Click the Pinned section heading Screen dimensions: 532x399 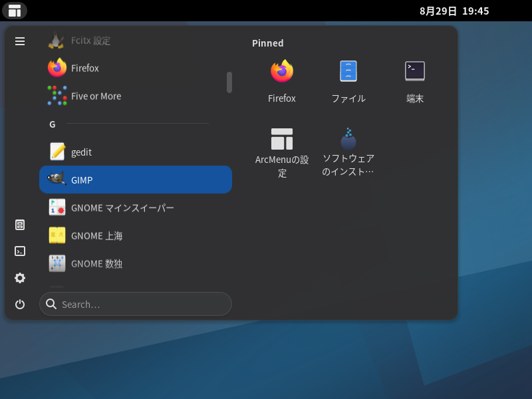pyautogui.click(x=268, y=43)
